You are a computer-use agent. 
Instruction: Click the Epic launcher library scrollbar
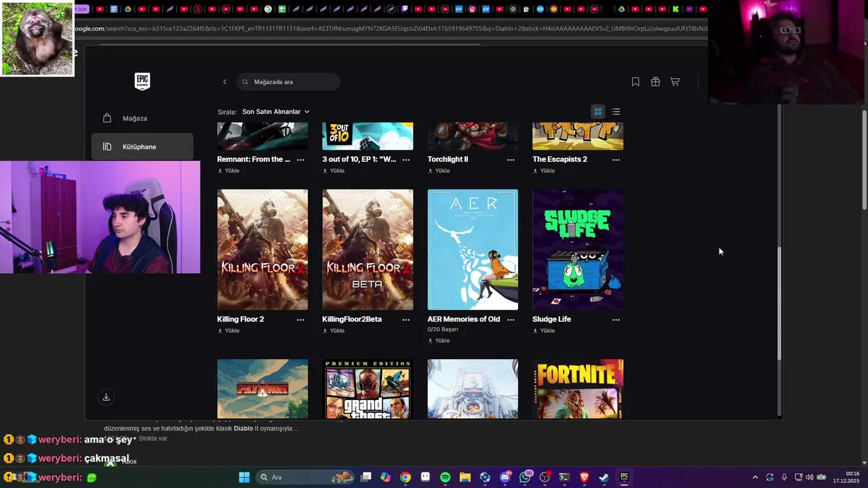(x=779, y=304)
